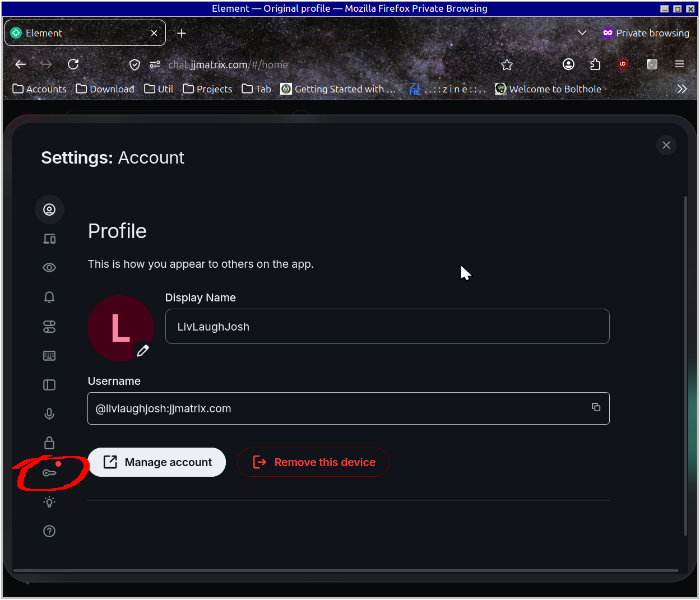Select the username @livlaughjosh:jjmatrix.com text

[163, 408]
